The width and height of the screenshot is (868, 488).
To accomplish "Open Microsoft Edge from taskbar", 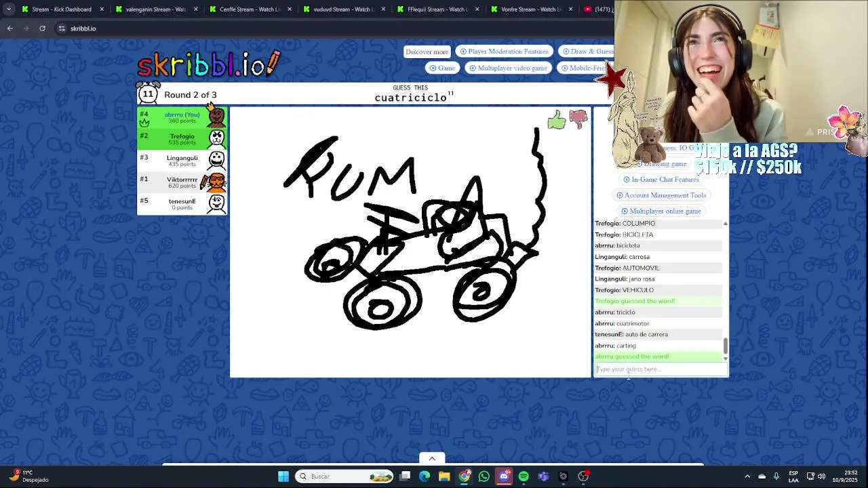I will tap(425, 476).
